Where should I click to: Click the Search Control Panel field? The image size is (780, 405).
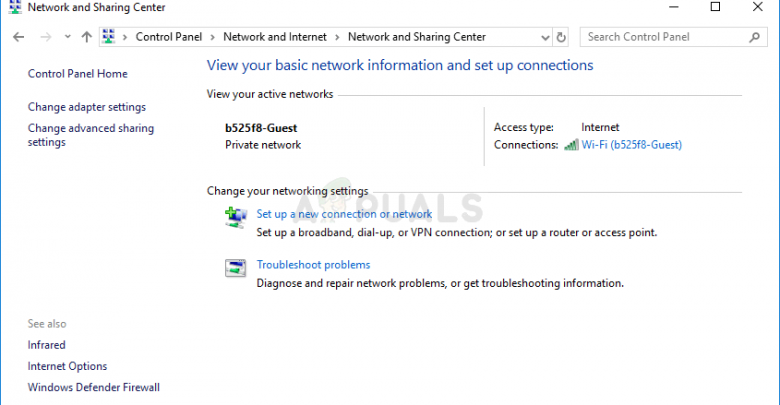tap(662, 37)
